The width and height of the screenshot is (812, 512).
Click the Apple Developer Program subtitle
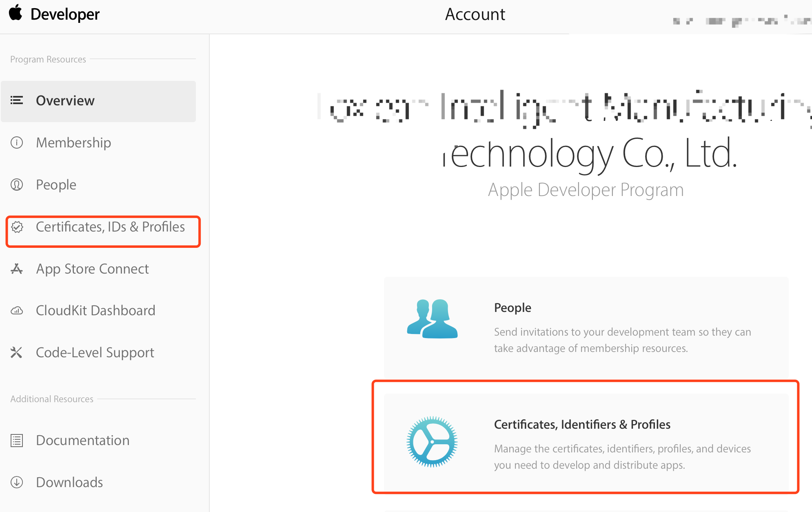tap(586, 190)
